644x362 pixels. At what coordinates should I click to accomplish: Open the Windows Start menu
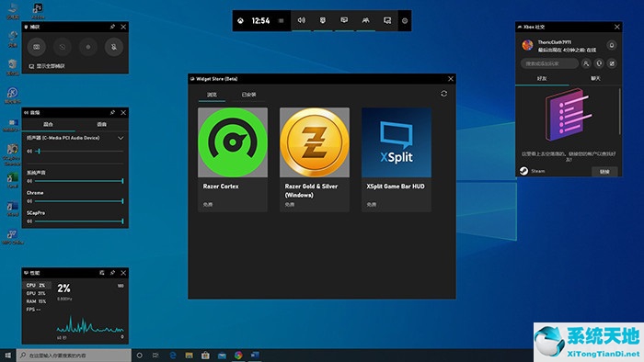click(x=7, y=356)
